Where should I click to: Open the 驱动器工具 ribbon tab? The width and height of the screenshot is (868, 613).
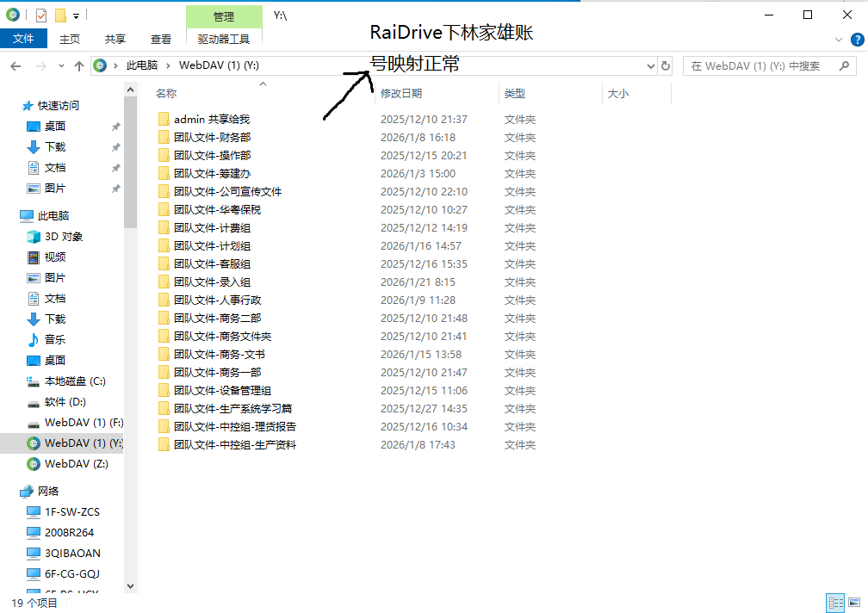pyautogui.click(x=224, y=40)
